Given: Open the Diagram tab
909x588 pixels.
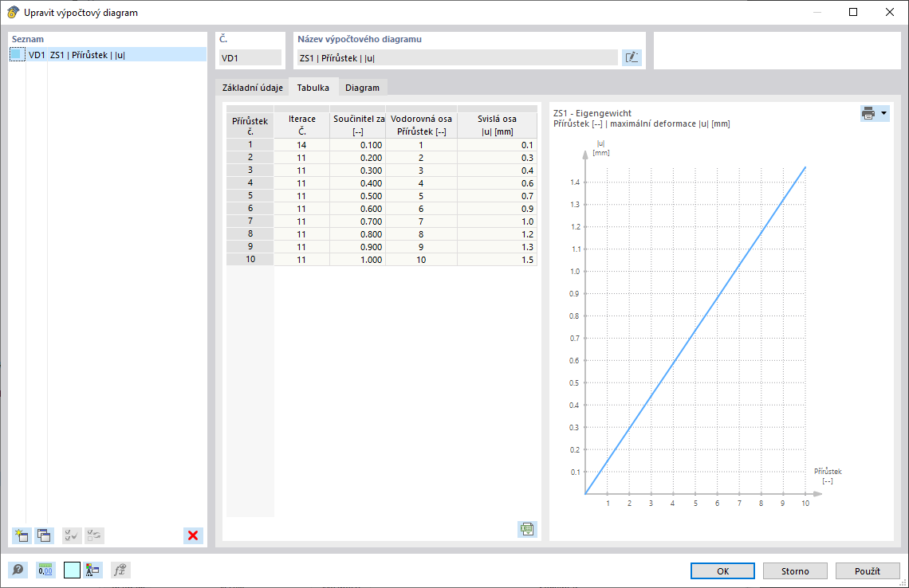Looking at the screenshot, I should [363, 87].
